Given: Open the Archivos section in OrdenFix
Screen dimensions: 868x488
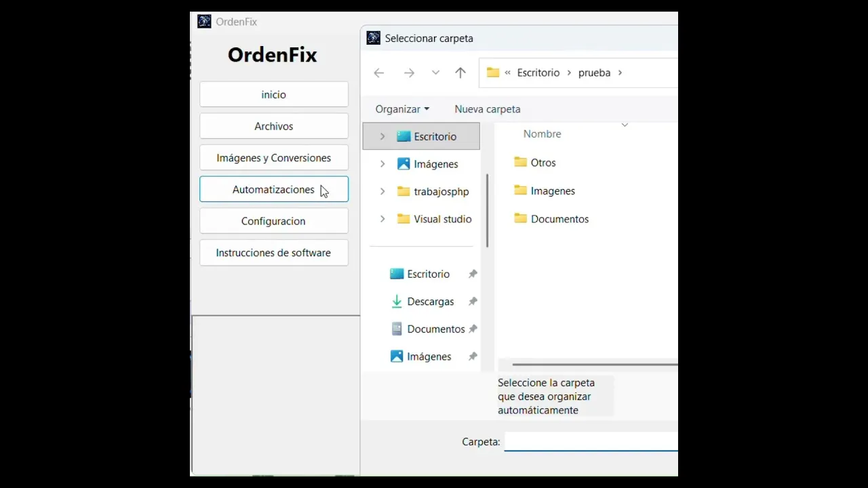Looking at the screenshot, I should 274,126.
